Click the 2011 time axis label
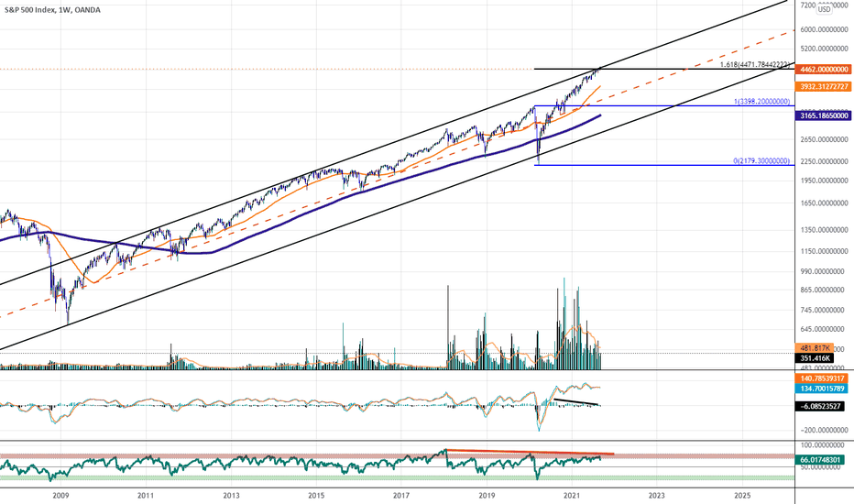Viewport: 854px width, 504px height. tap(146, 495)
